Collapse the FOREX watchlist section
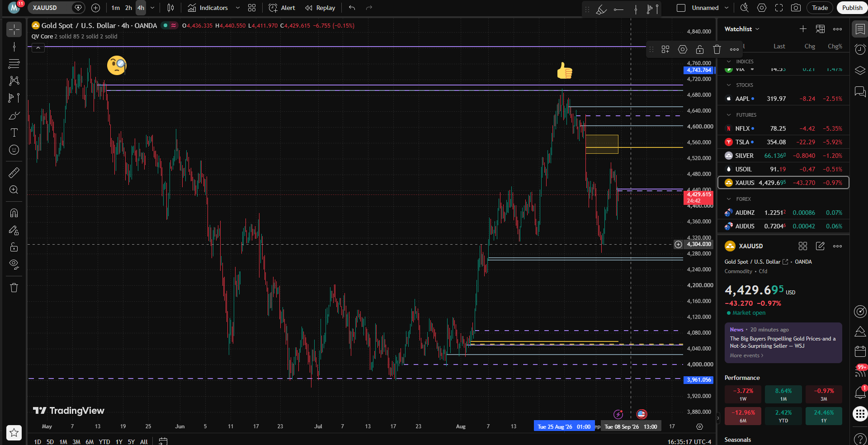The height and width of the screenshot is (445, 868). pos(729,199)
